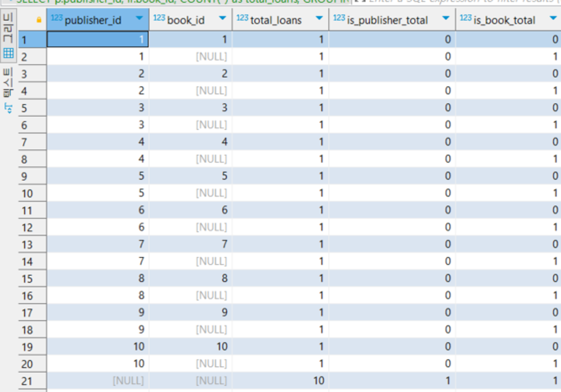The height and width of the screenshot is (392, 561).
Task: Open publisher_id column filter dropdown arrow
Action: point(139,18)
